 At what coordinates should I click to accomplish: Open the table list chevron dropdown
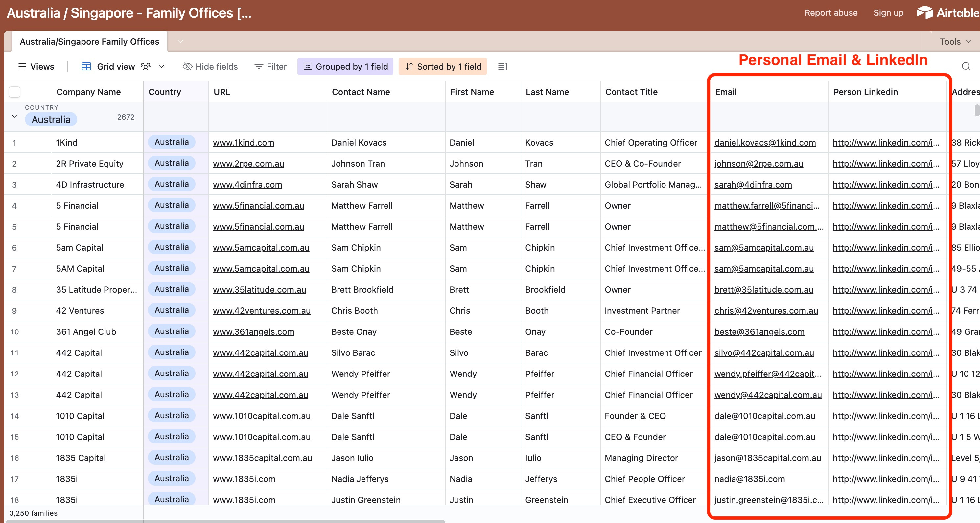pos(180,41)
